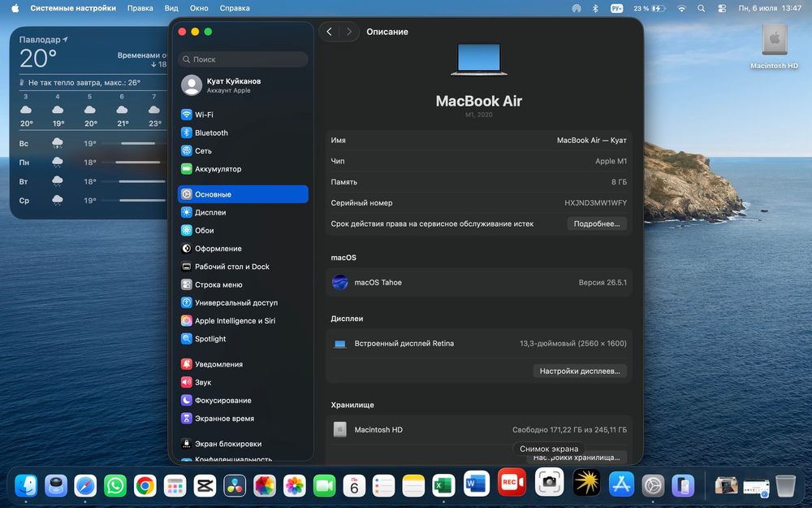
Task: Open Notes app in the Dock
Action: pos(414,486)
